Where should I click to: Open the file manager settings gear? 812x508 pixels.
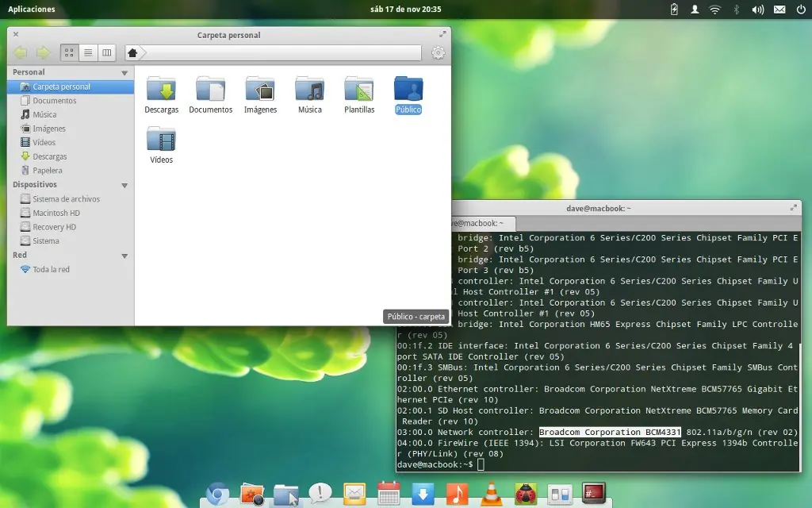click(x=438, y=52)
